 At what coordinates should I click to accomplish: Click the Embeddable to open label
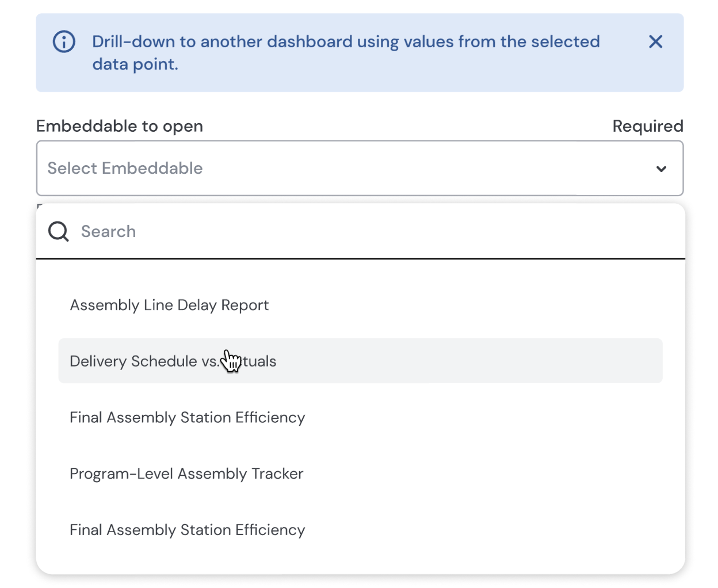(120, 126)
